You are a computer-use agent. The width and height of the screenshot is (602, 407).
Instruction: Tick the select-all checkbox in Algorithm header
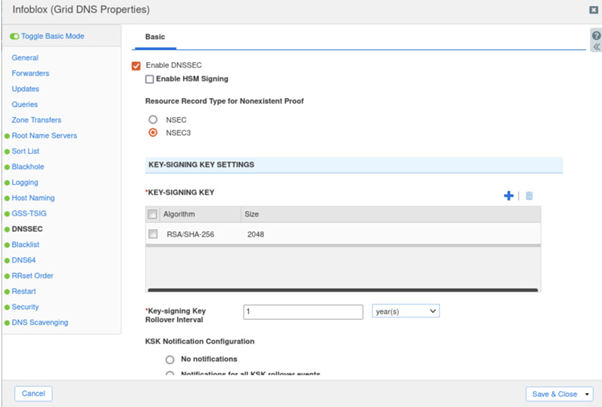click(x=152, y=214)
